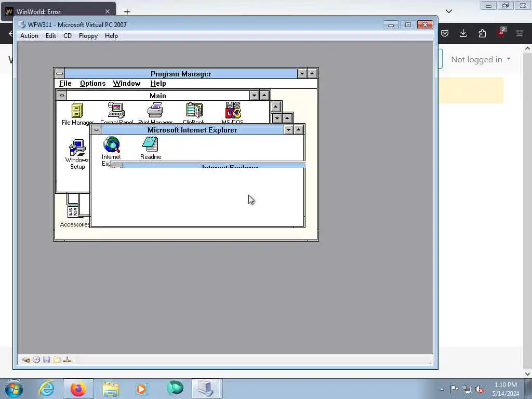Open Virtual PC Help menu
The image size is (532, 399).
(x=111, y=36)
